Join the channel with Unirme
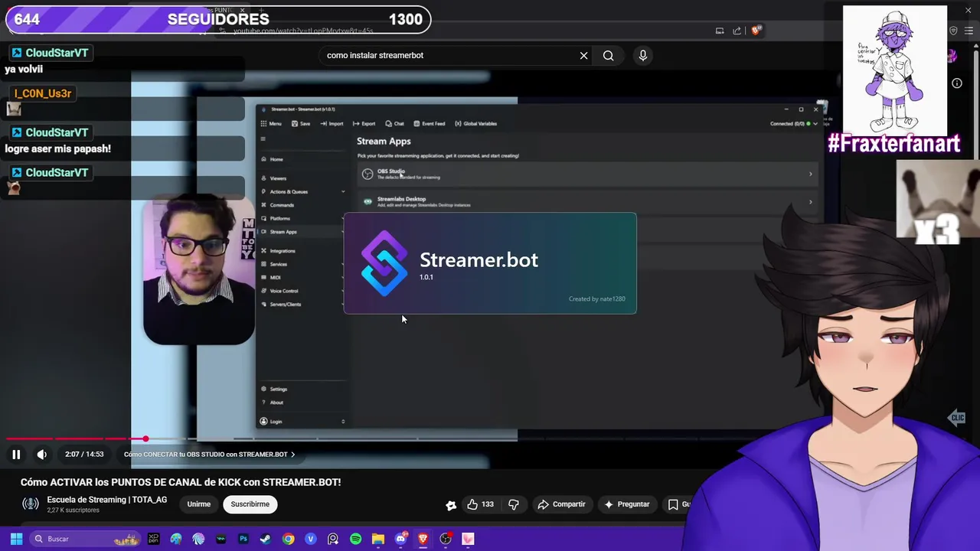The width and height of the screenshot is (980, 551). (x=199, y=504)
